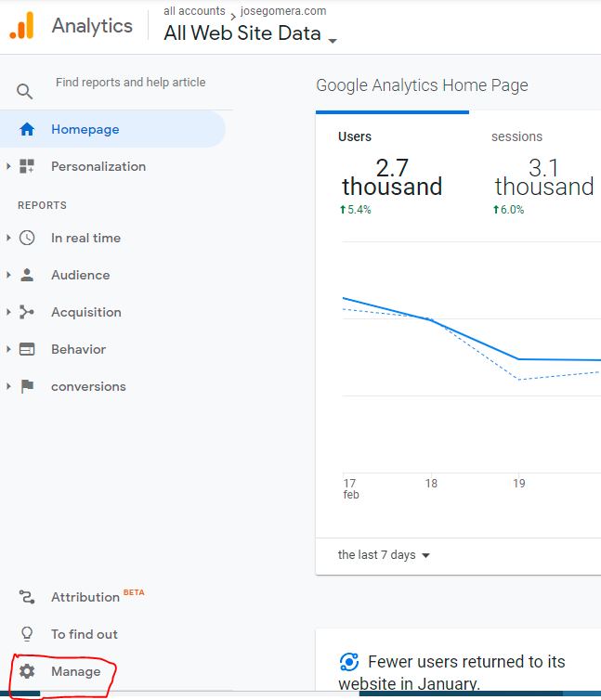Click the Personalization dashboard icon
This screenshot has height=700, width=601.
27,166
